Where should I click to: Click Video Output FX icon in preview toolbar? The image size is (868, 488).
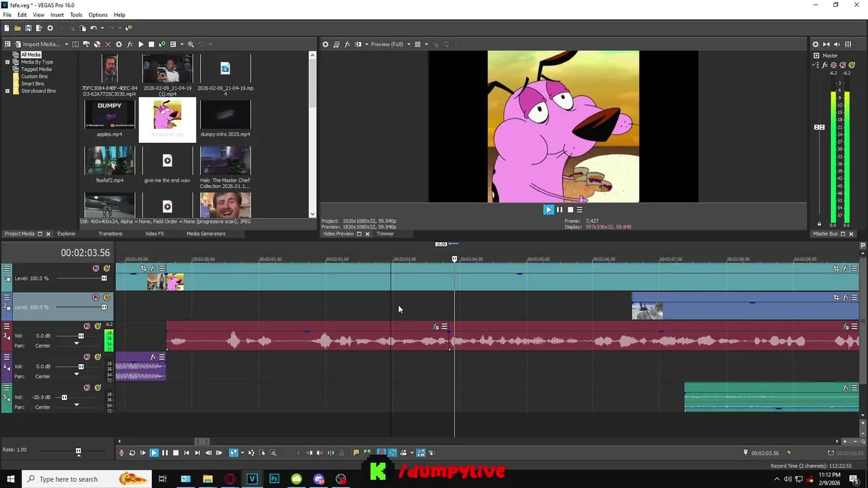coord(347,44)
